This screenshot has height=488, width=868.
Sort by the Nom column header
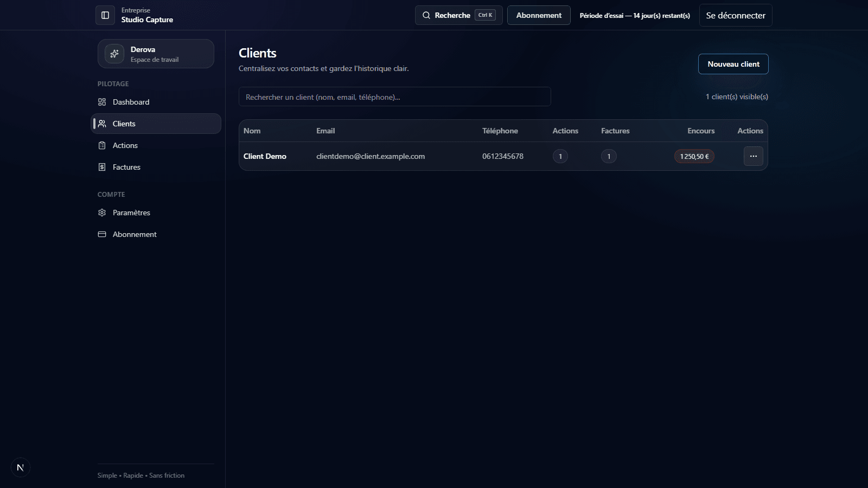point(252,131)
